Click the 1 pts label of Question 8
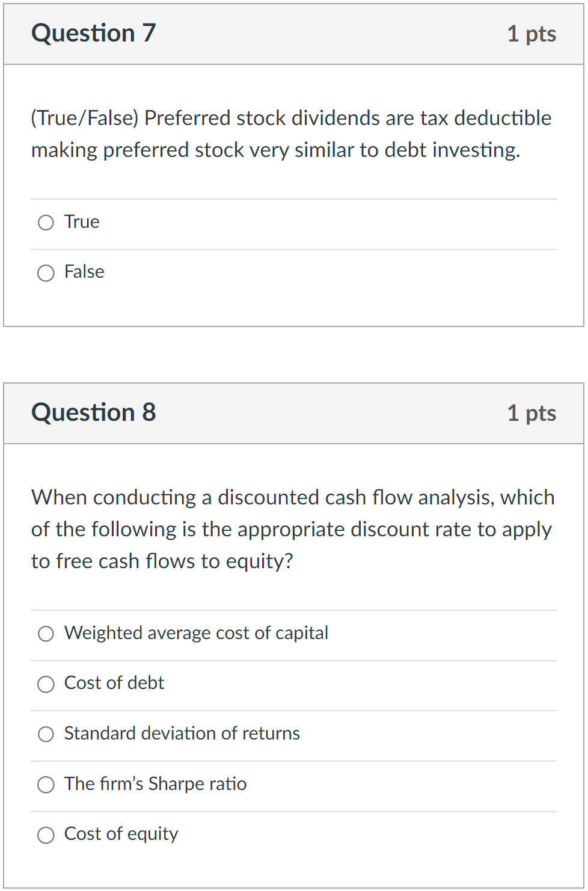This screenshot has width=588, height=891. [x=531, y=414]
